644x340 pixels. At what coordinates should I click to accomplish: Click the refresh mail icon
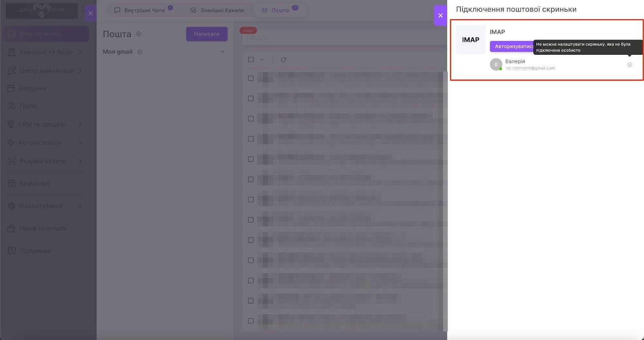pyautogui.click(x=283, y=60)
